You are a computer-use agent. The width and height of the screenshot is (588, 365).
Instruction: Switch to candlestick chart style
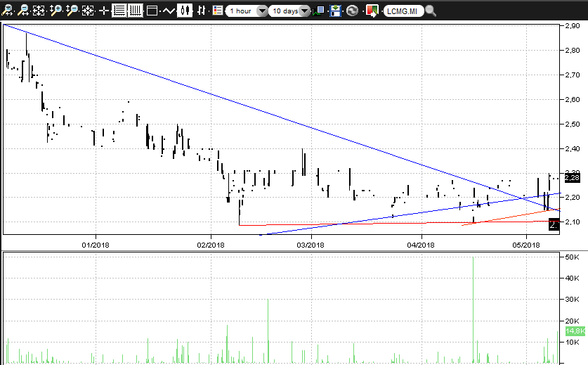(185, 11)
